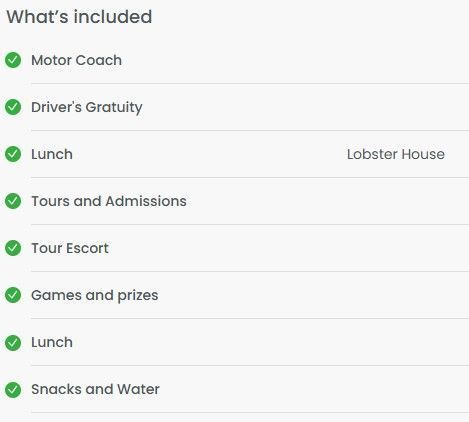Image resolution: width=469 pixels, height=422 pixels.
Task: Click the green checkmark beside Motor Coach
Action: [13, 60]
